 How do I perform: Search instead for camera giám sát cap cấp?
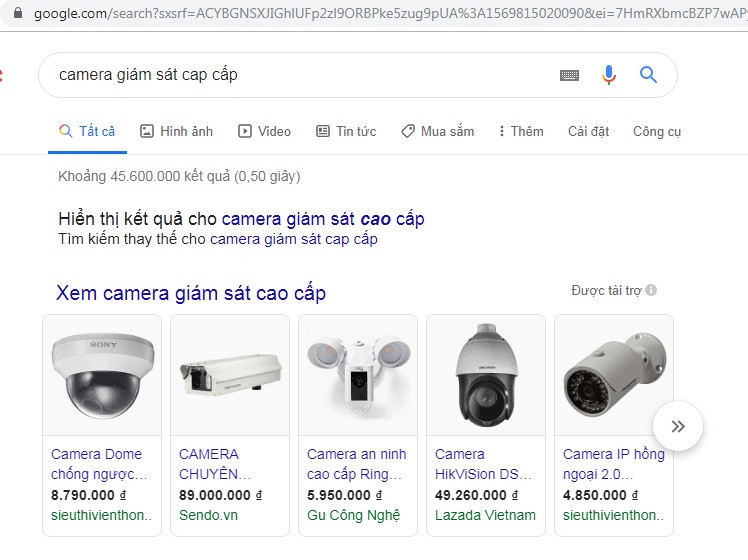tap(293, 239)
